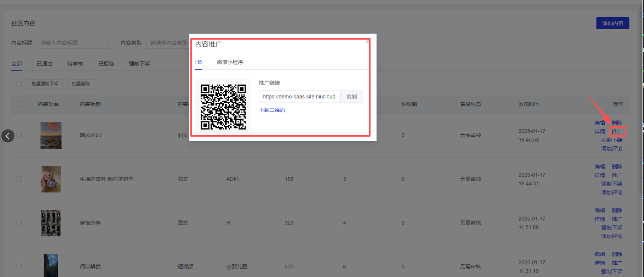
Task: Click the promotion QR code image
Action: [x=223, y=107]
